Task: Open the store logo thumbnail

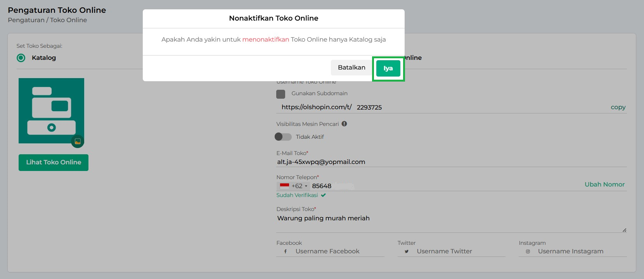Action: (x=51, y=110)
